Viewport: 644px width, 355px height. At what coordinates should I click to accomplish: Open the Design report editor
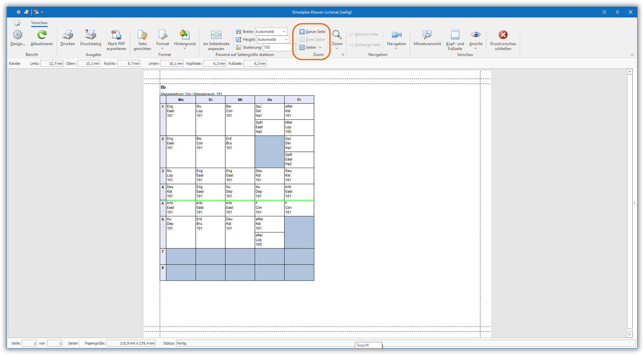(18, 38)
